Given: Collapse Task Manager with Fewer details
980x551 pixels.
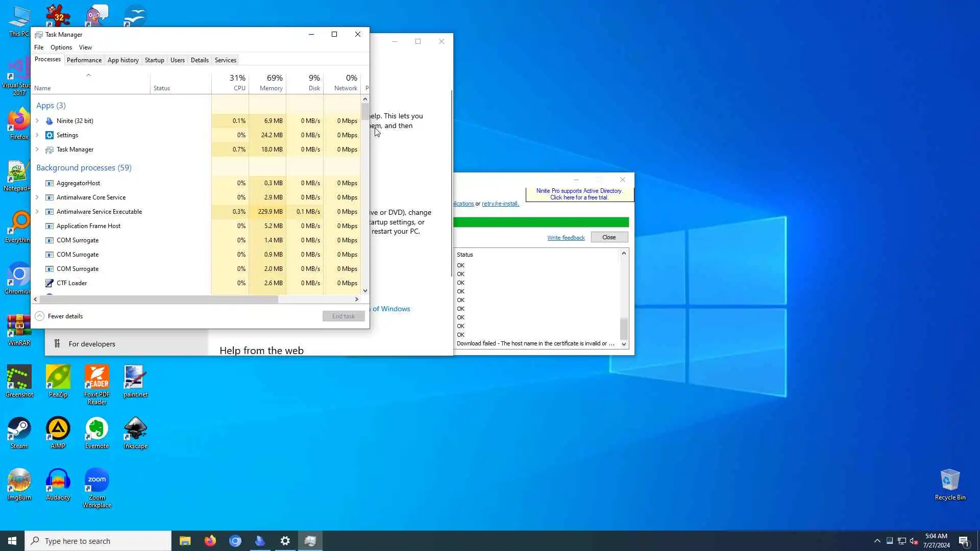Looking at the screenshot, I should (59, 316).
